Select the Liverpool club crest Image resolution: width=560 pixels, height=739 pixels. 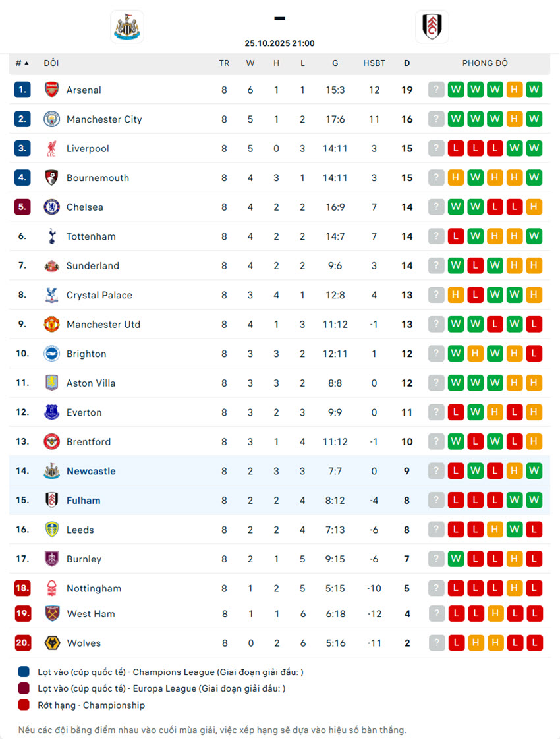click(x=51, y=149)
